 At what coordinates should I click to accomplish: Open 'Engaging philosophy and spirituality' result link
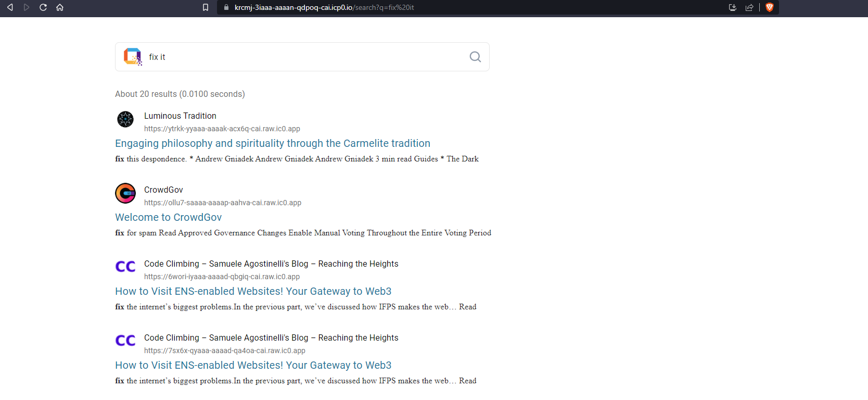[273, 143]
